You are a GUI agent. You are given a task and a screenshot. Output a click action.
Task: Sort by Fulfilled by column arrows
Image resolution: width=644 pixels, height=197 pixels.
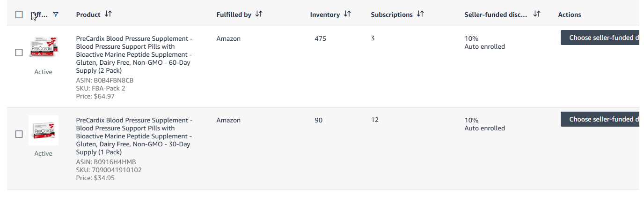pos(259,14)
